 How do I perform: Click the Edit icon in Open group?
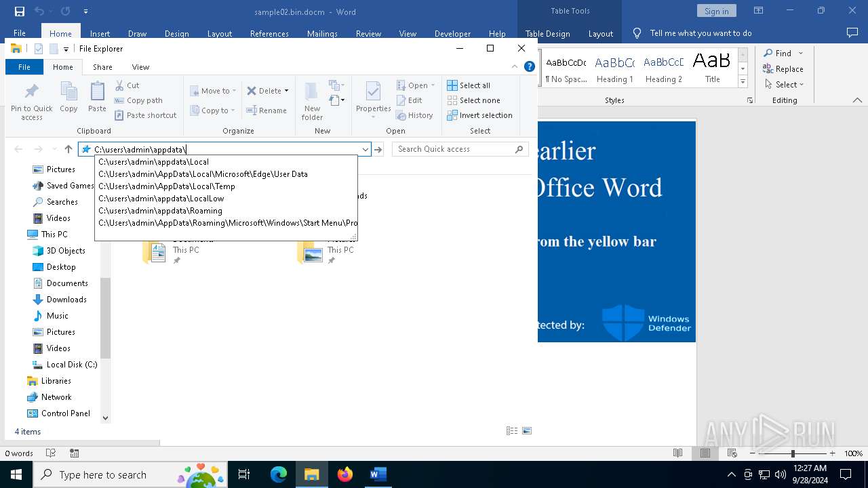click(x=401, y=100)
